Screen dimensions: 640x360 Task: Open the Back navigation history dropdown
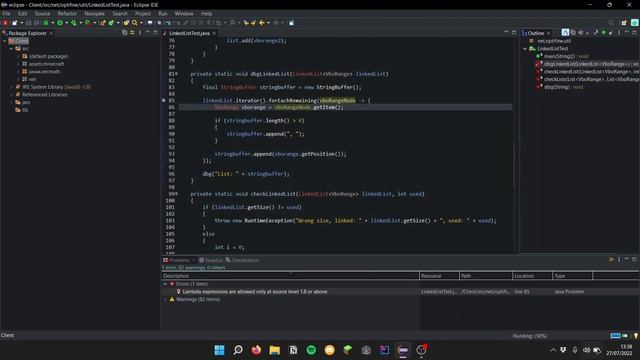click(x=268, y=23)
